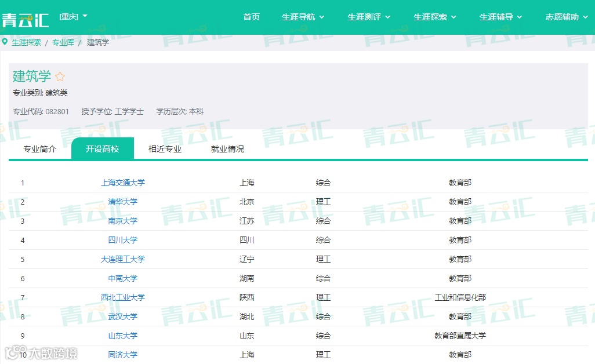595x364 pixels.
Task: Click the location pin icon in breadcrumb
Action: tap(5, 42)
